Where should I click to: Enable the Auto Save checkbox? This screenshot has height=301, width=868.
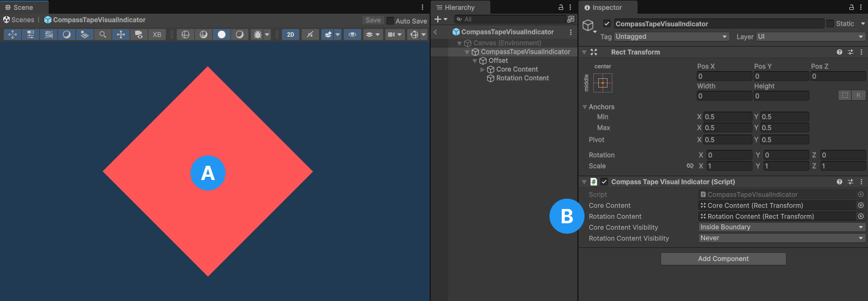[390, 21]
